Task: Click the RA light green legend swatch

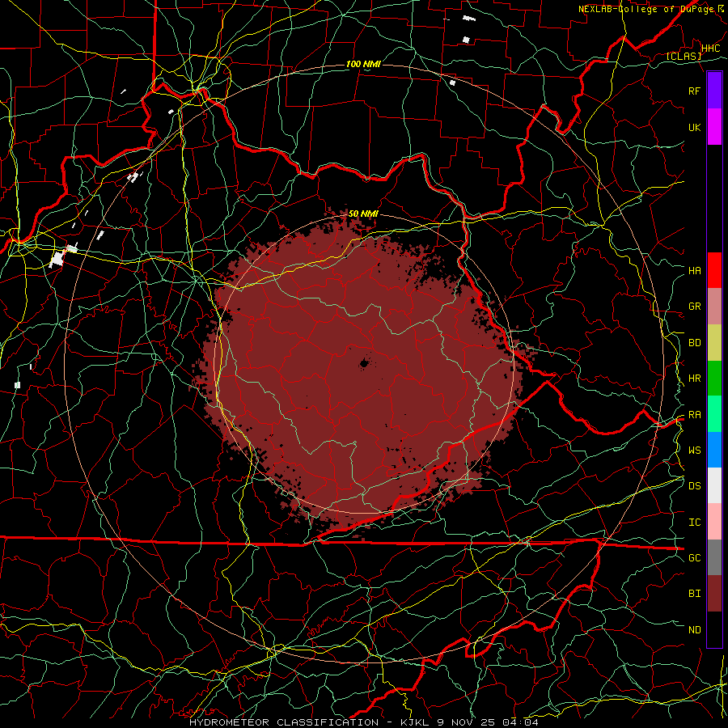Action: point(714,414)
